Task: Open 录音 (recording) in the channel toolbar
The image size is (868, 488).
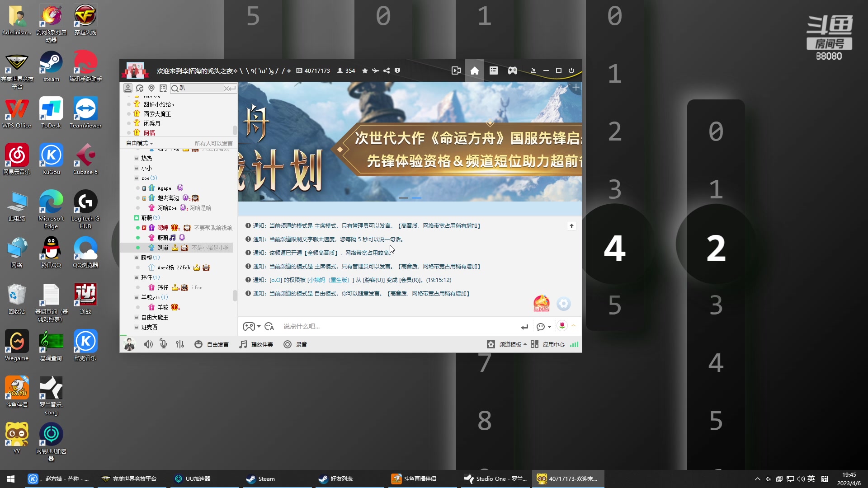Action: tap(296, 344)
